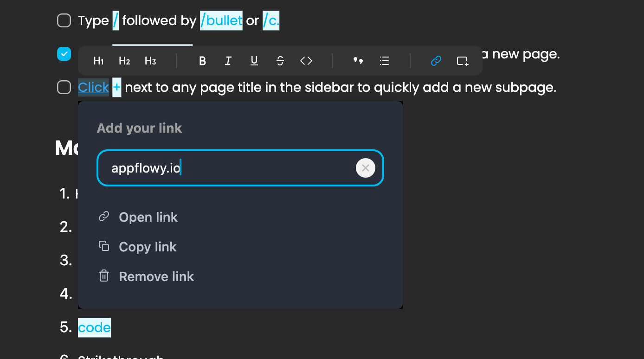Viewport: 644px width, 359px height.
Task: Click the embed page icon in the toolbar
Action: click(x=462, y=61)
